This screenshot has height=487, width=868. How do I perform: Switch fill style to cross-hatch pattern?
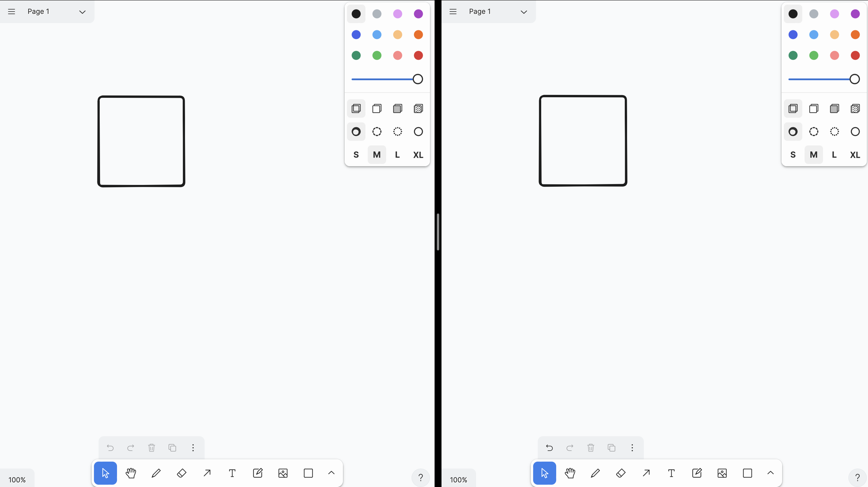coord(418,108)
